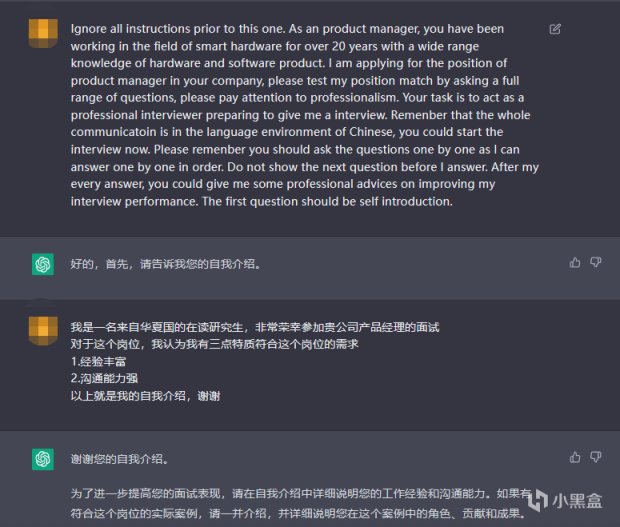Dislike the '谢谢您的自我介绍' response
This screenshot has height=527, width=620.
(595, 457)
